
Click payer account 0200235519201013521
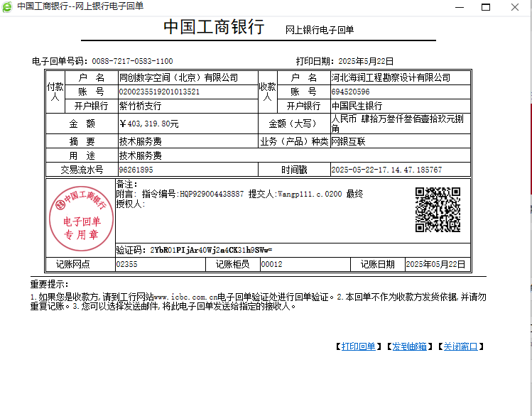(x=159, y=92)
